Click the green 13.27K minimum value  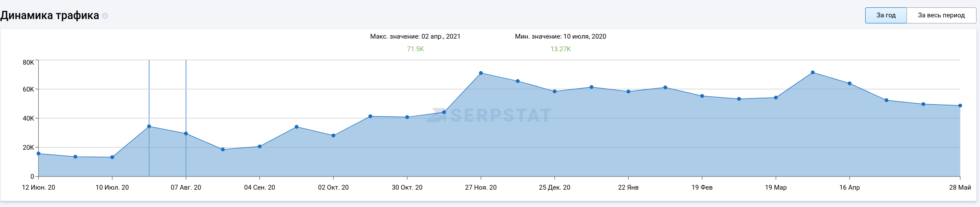tap(560, 49)
